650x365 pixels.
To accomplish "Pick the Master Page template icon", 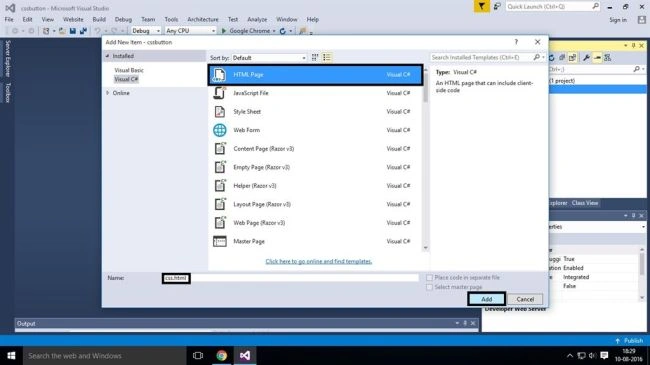I will (219, 241).
